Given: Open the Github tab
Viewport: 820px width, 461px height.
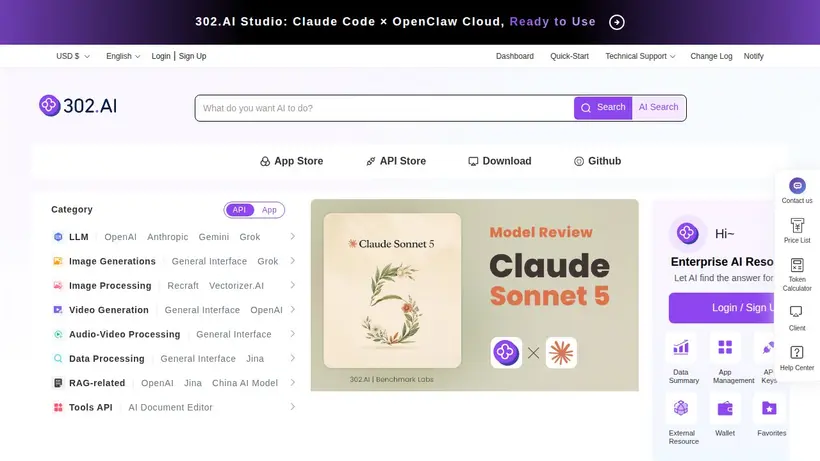Looking at the screenshot, I should [x=597, y=161].
